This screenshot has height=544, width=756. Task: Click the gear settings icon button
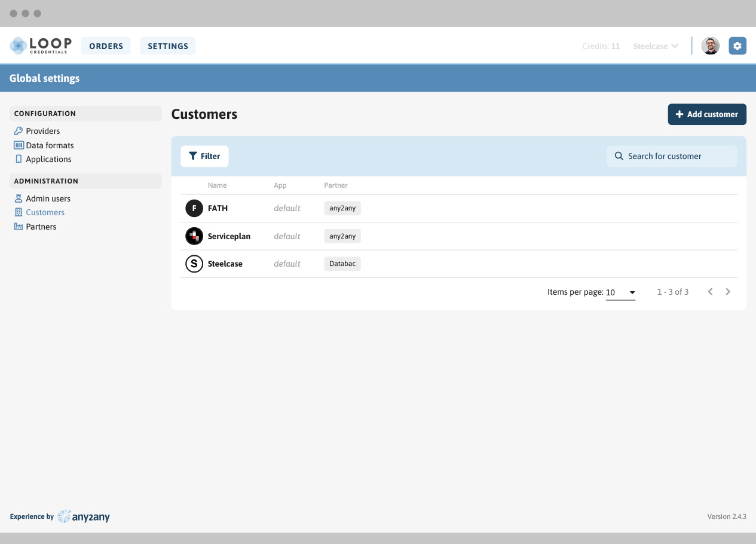[x=737, y=46]
